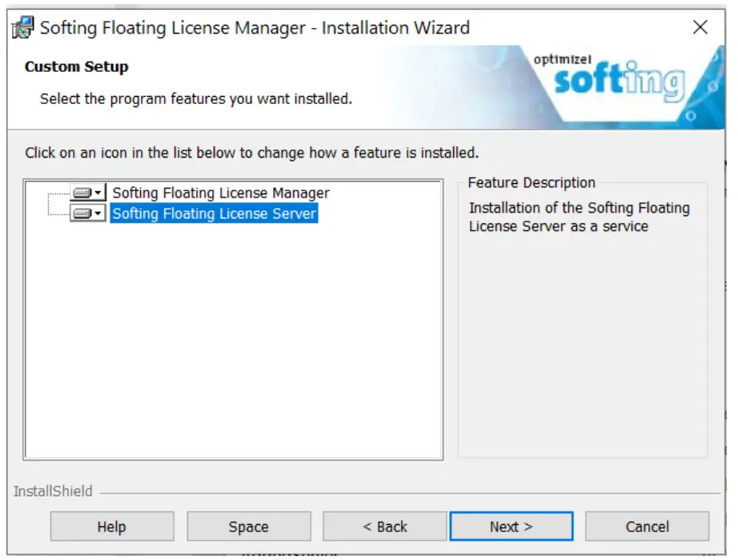Click the installer icon in title bar
Viewport: 738px width, 560px height.
click(x=22, y=27)
